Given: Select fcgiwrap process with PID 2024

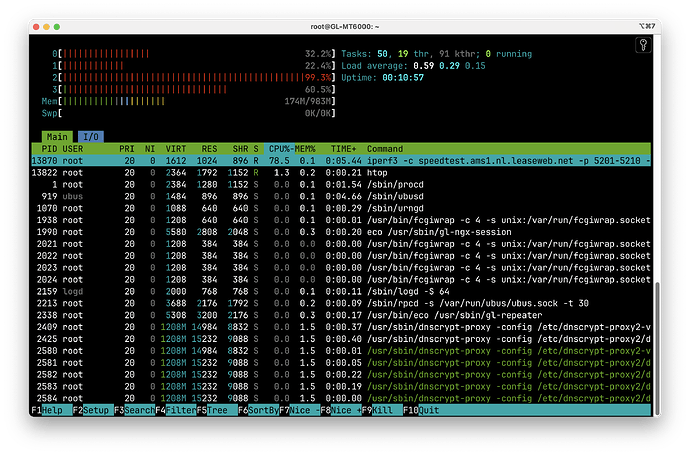Looking at the screenshot, I should [x=341, y=279].
